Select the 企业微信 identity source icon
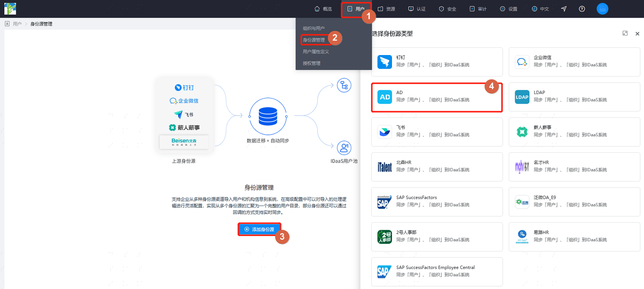Screen dimensions: 644x289 [x=522, y=62]
